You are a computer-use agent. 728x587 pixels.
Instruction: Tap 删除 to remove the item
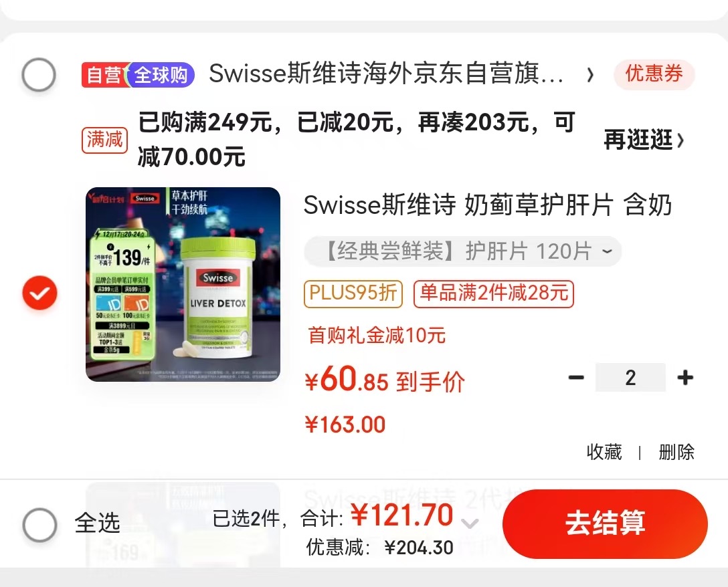[x=676, y=452]
